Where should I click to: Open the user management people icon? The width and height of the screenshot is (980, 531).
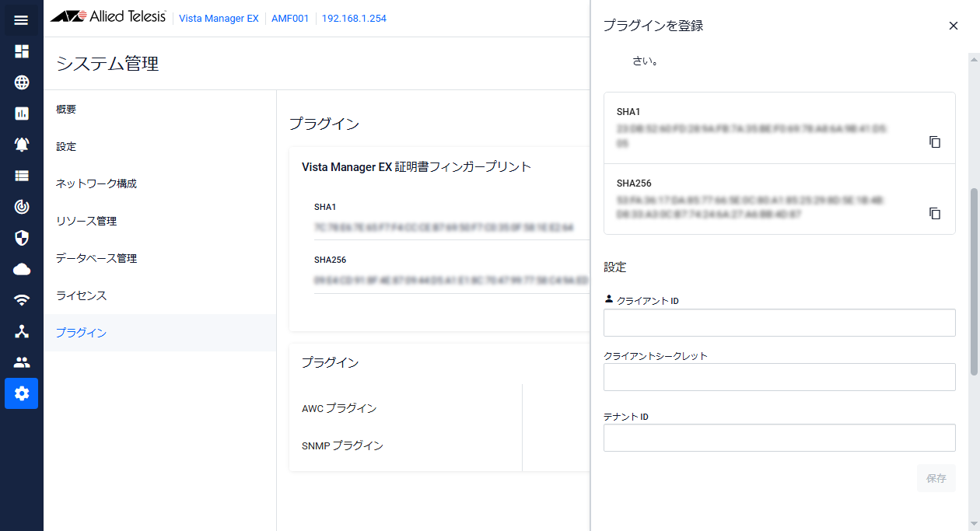click(21, 362)
